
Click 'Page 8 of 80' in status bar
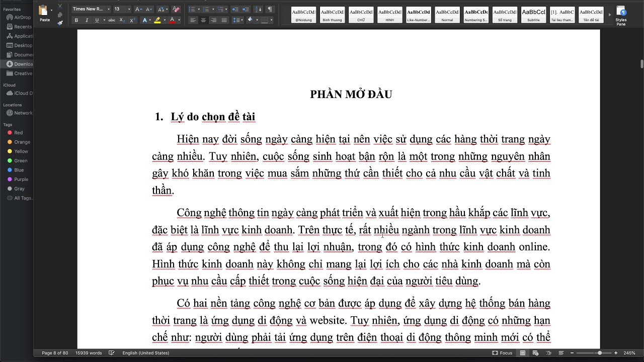[x=55, y=353]
